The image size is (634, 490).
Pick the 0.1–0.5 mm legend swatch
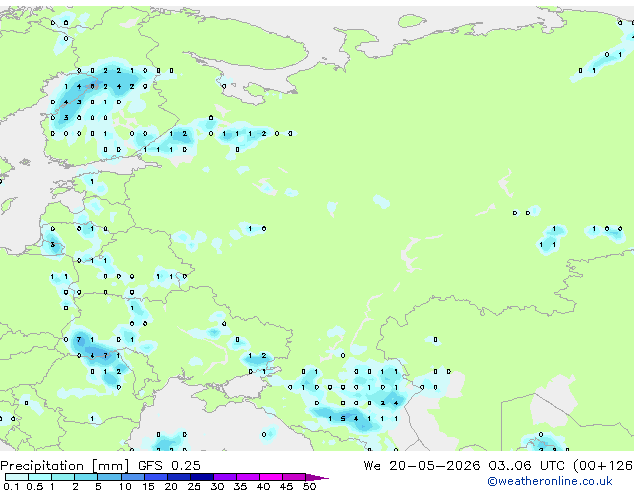(17, 477)
